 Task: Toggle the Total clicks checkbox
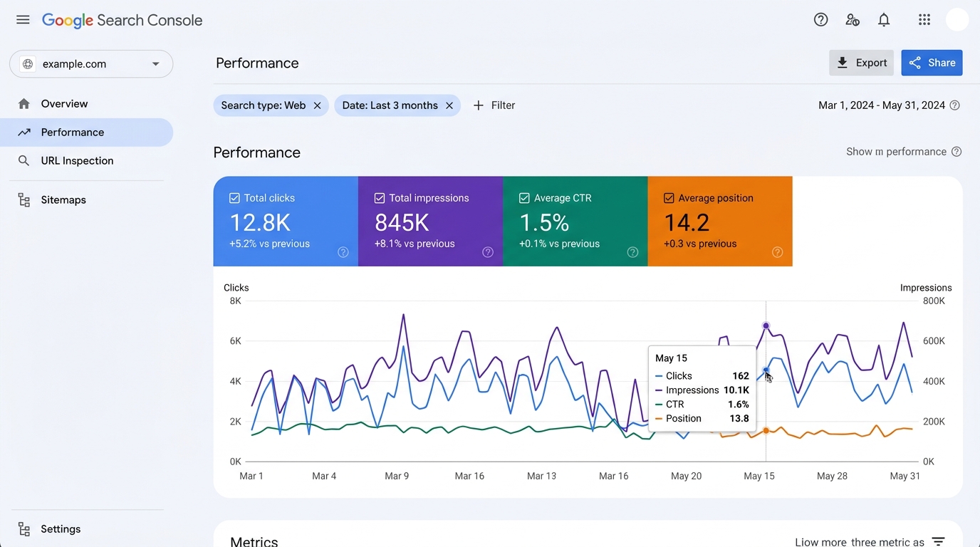click(x=234, y=198)
